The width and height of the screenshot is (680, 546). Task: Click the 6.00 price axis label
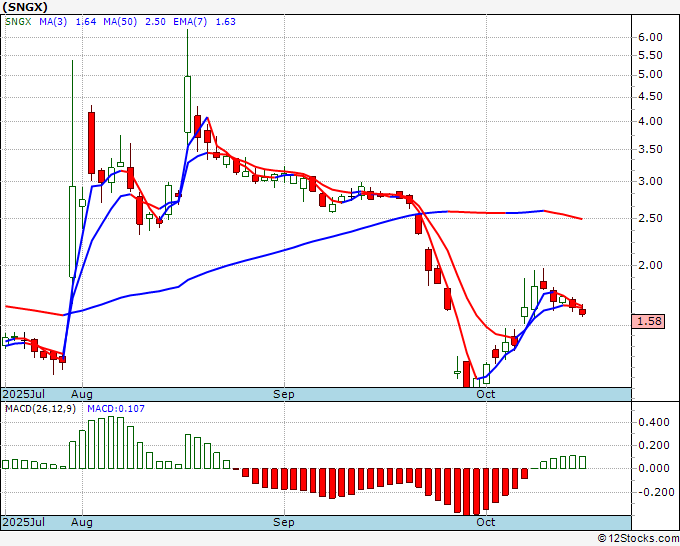(650, 37)
